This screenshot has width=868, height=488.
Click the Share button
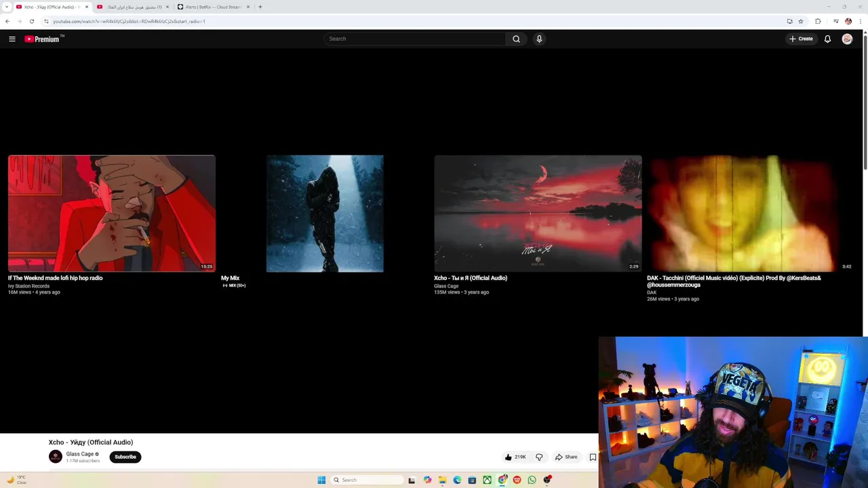click(566, 457)
